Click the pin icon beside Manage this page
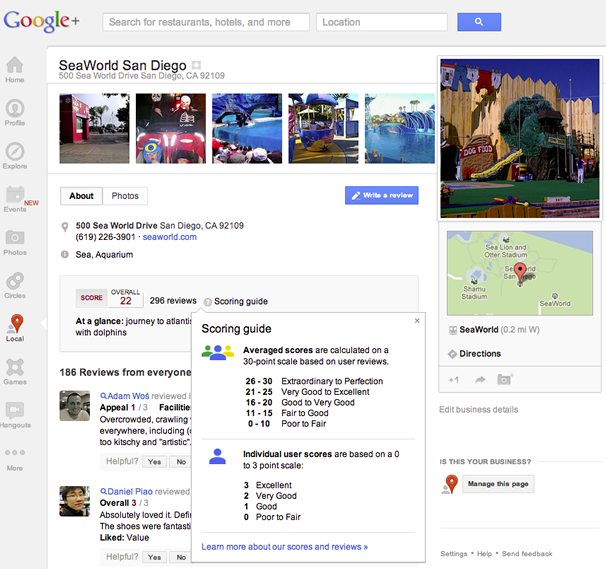The height and width of the screenshot is (569, 606). tap(450, 484)
